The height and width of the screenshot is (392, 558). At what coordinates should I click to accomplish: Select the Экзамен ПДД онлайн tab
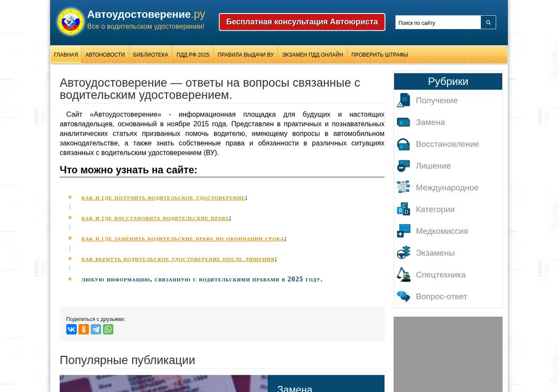tap(312, 55)
